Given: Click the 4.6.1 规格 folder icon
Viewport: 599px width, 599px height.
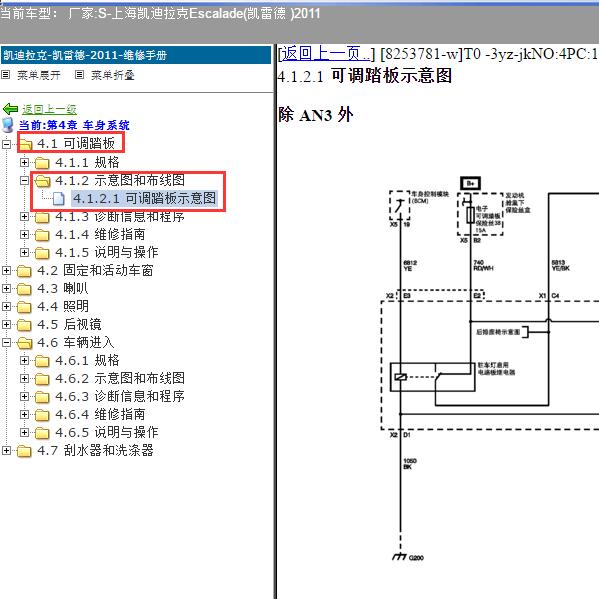Looking at the screenshot, I should [42, 361].
